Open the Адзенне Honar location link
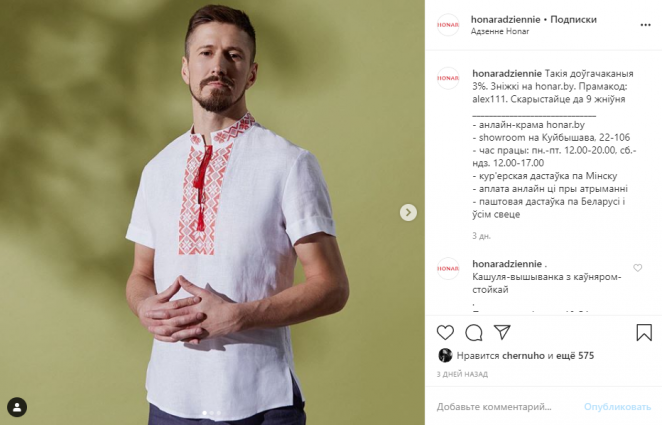Image resolution: width=662 pixels, height=425 pixels. 500,31
